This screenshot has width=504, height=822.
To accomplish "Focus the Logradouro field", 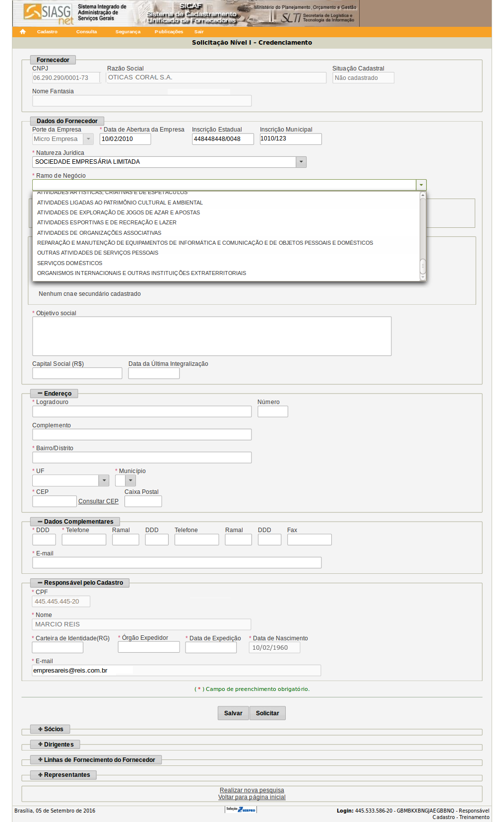I will (142, 411).
